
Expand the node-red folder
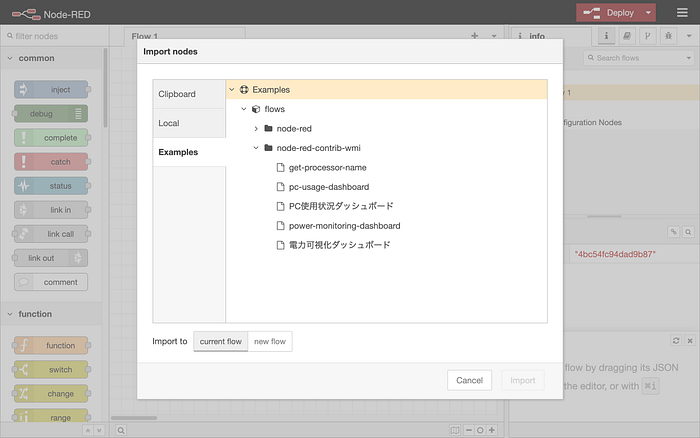tap(256, 129)
